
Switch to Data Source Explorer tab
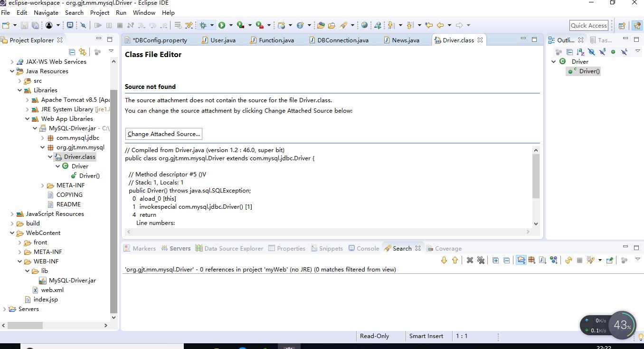click(229, 248)
